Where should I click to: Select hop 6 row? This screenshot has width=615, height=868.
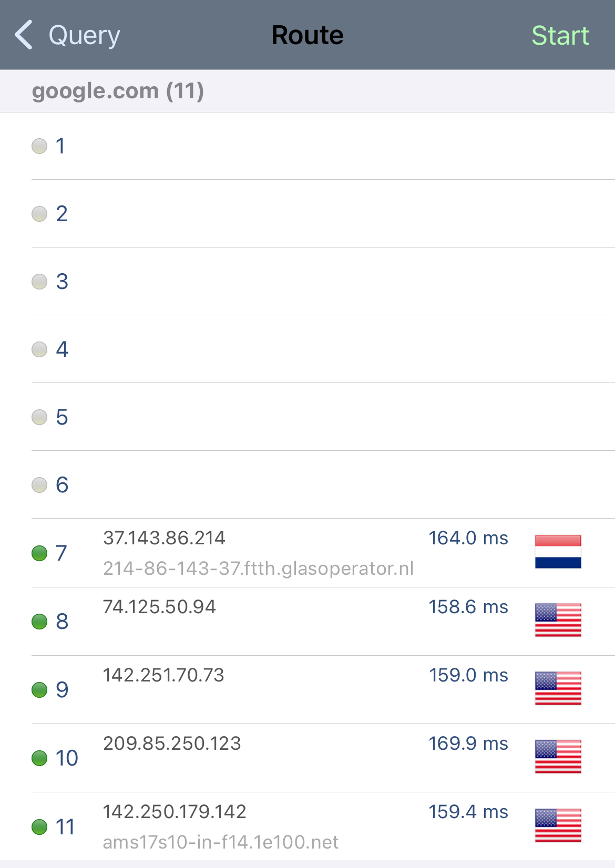pyautogui.click(x=307, y=485)
